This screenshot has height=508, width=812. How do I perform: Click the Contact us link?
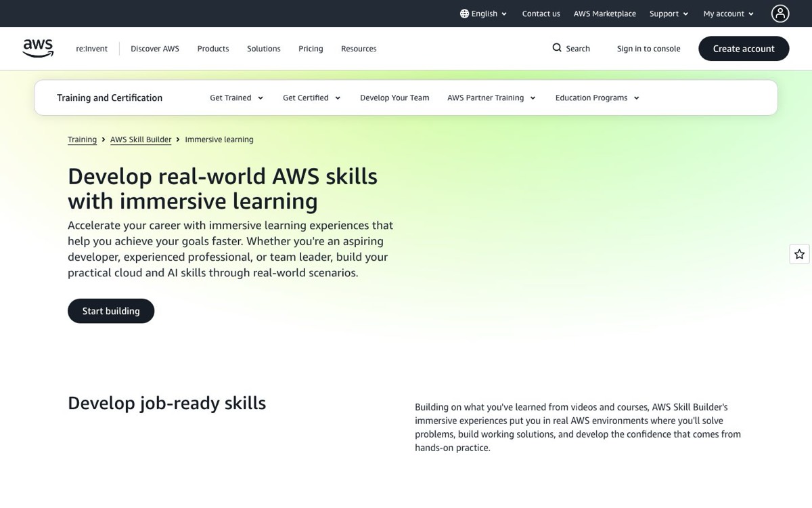tap(541, 14)
